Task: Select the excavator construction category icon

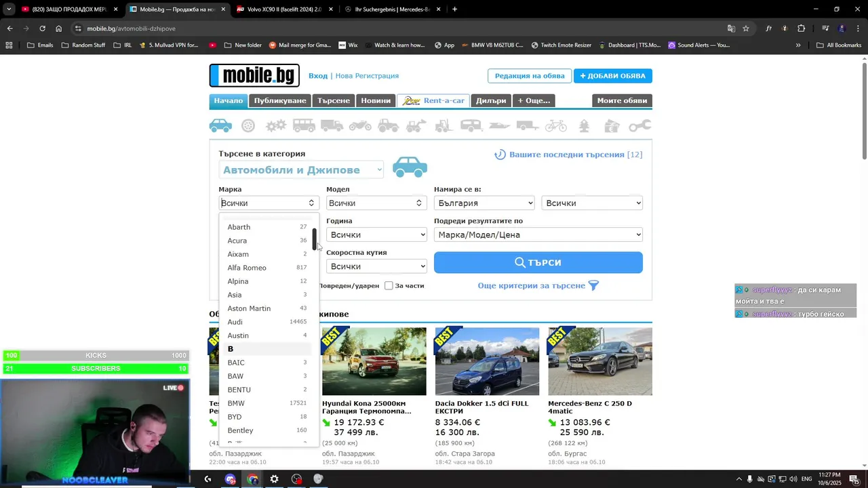Action: (x=416, y=126)
